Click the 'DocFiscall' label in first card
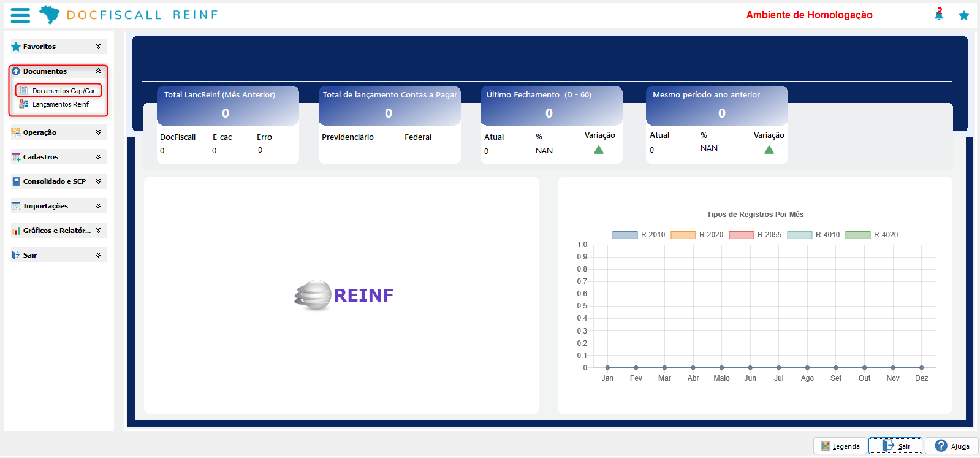The height and width of the screenshot is (458, 980). (x=178, y=137)
